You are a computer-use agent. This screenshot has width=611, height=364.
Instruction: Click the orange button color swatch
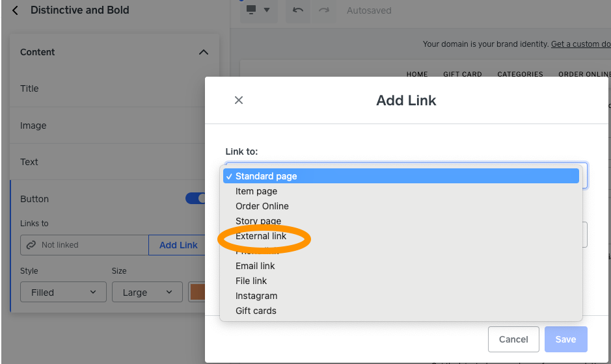click(x=197, y=292)
